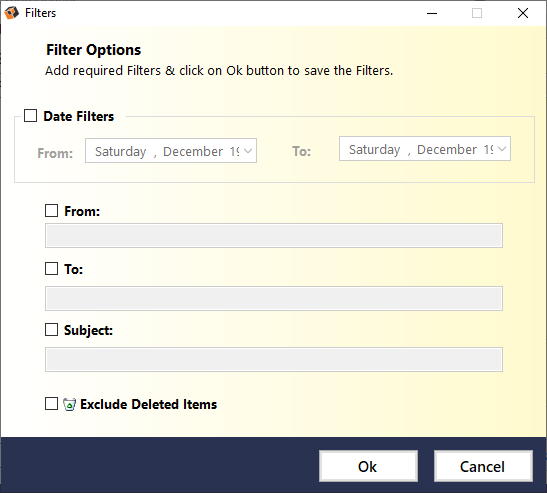Click Ok to save the filters

(x=368, y=466)
